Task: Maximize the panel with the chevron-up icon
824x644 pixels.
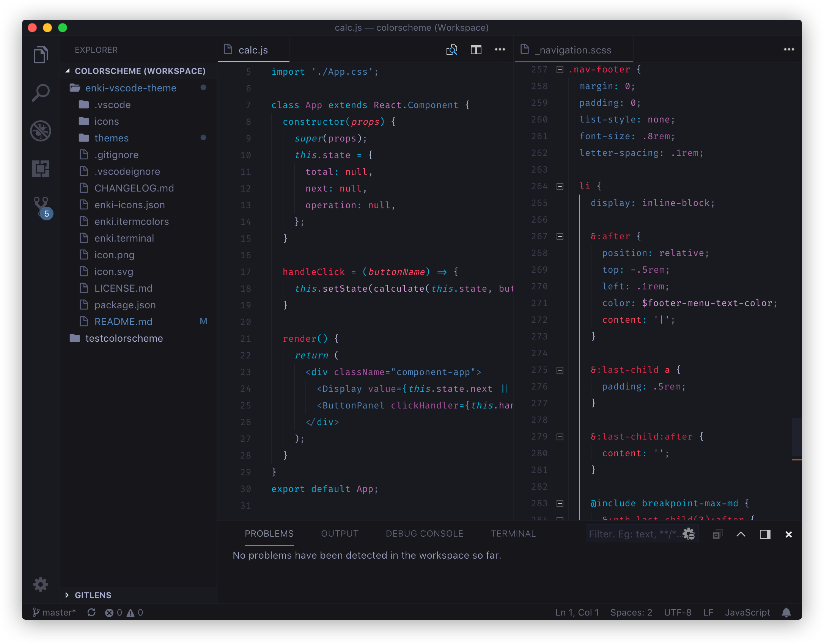Action: 741,534
